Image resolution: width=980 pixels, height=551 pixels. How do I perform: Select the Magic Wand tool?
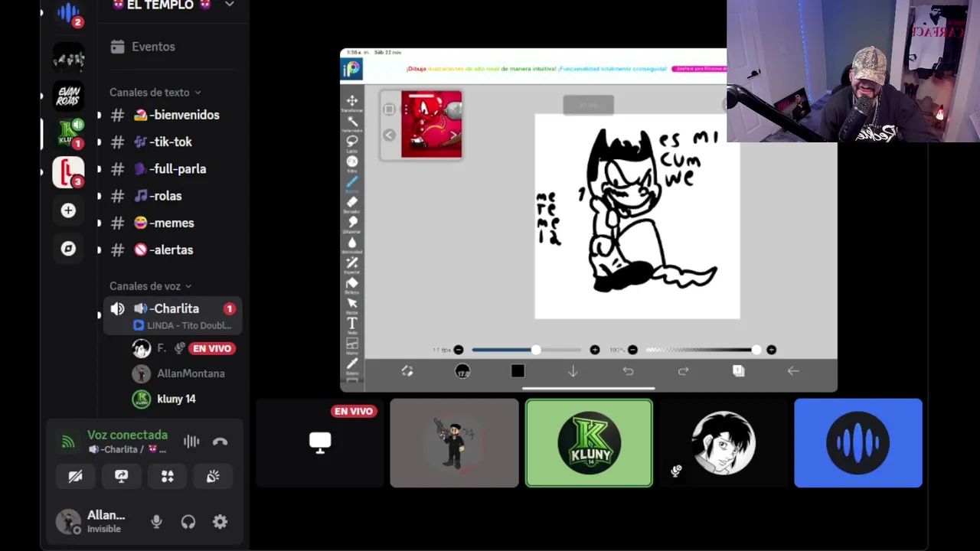[352, 122]
